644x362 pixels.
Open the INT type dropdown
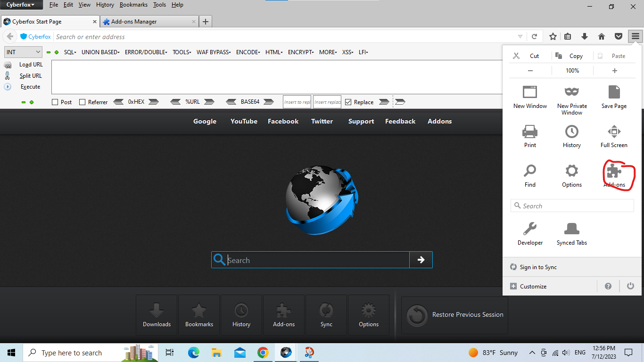[x=23, y=52]
